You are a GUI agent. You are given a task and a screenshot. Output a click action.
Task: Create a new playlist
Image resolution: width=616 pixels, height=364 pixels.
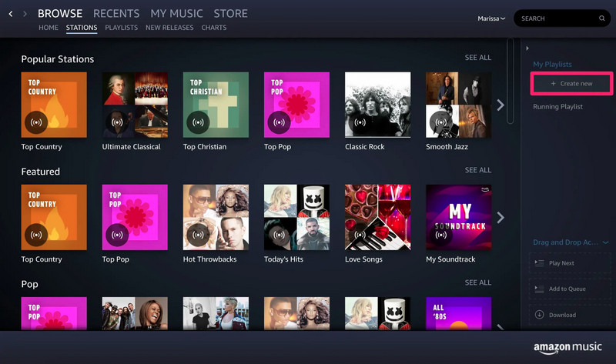point(571,83)
